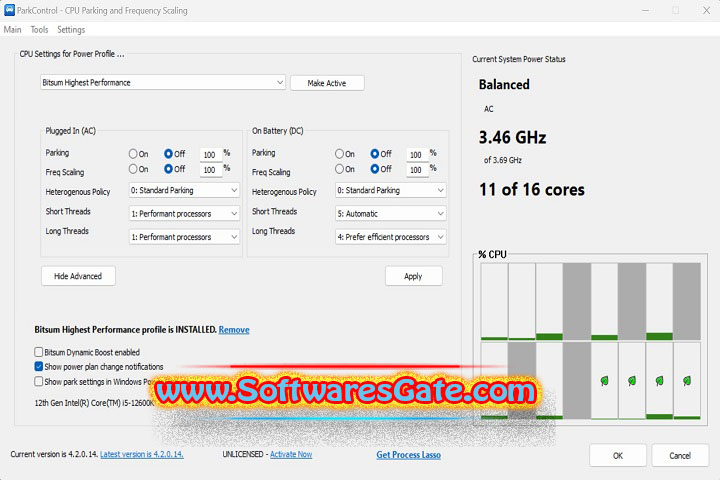Close the ParkControl window
Image resolution: width=720 pixels, height=480 pixels.
(706, 10)
